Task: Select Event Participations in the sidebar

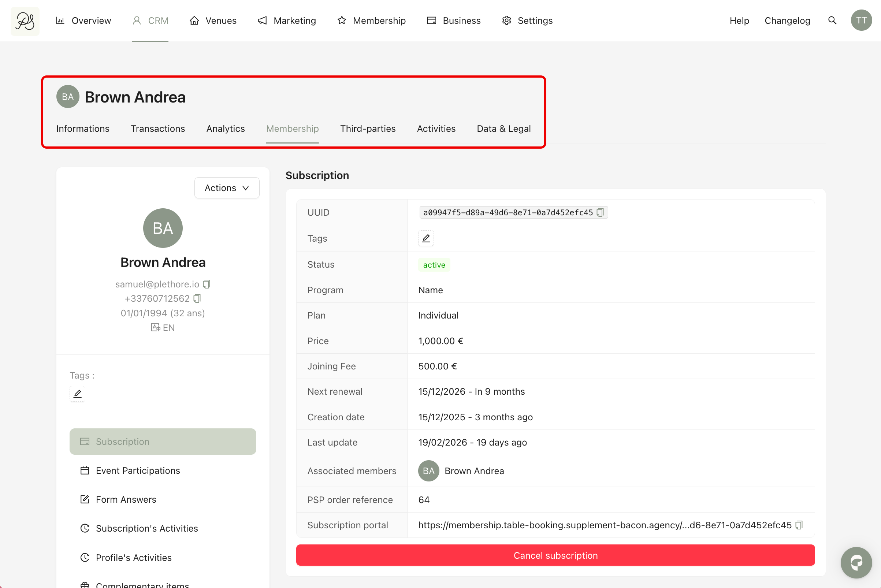Action: 138,470
